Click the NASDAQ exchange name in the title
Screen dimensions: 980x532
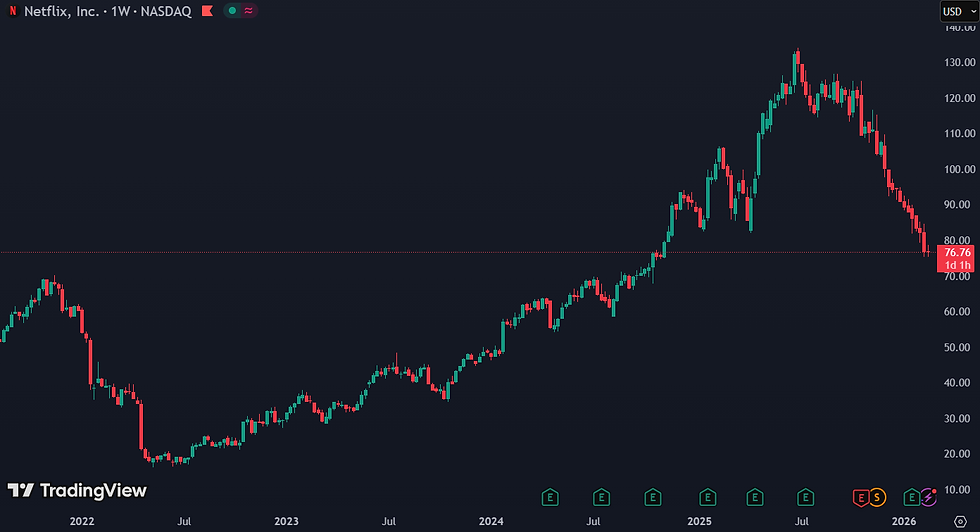[166, 11]
